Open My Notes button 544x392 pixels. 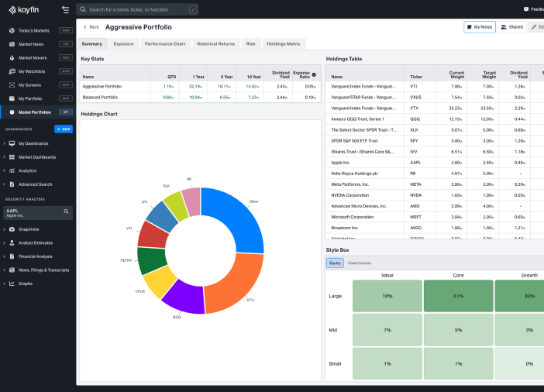[480, 26]
